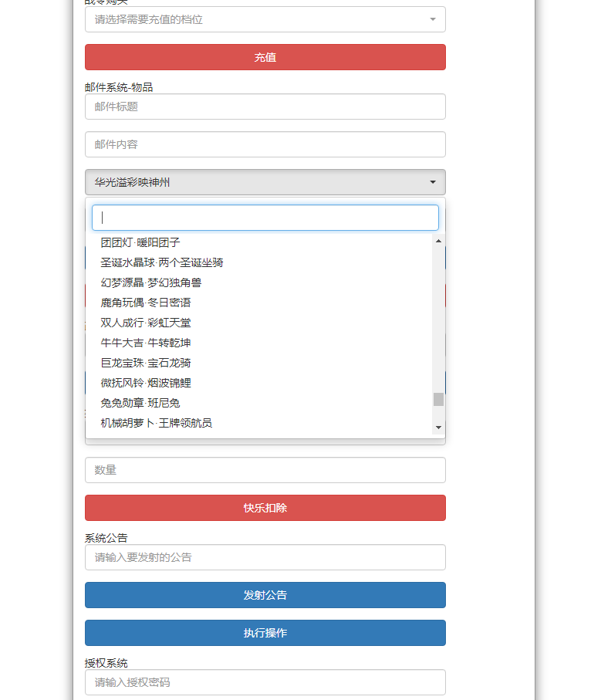This screenshot has width=591, height=700.
Task: Choose 双人成行·彩虹天堂 from the options
Action: 146,323
